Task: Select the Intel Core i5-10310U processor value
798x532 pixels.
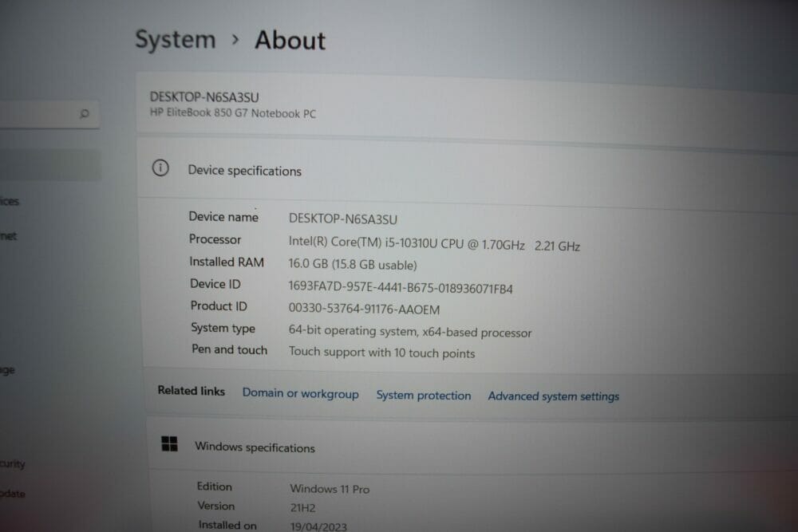Action: [x=434, y=244]
